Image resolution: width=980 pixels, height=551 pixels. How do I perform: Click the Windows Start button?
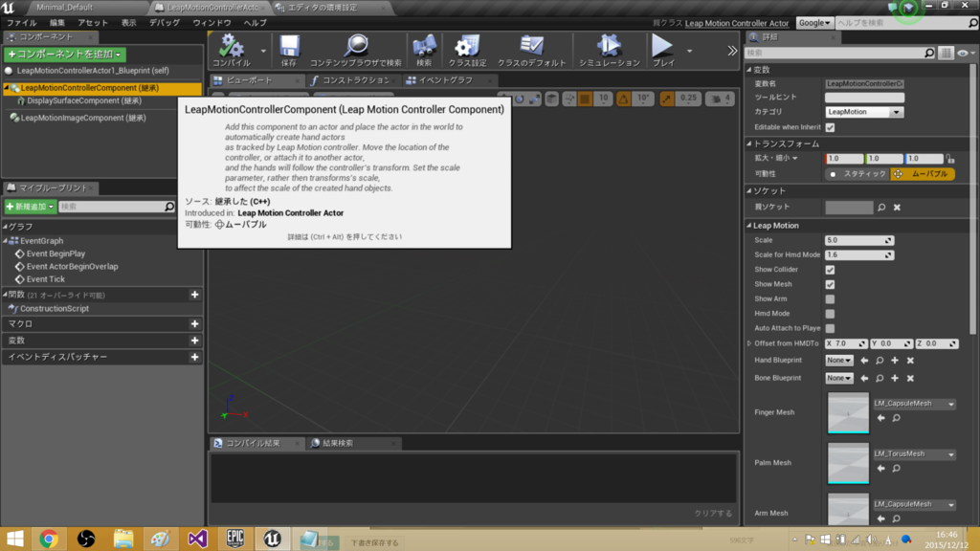coord(13,538)
